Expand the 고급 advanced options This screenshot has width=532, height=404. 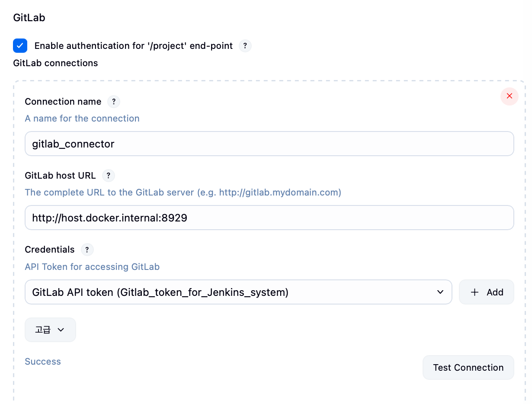[50, 330]
